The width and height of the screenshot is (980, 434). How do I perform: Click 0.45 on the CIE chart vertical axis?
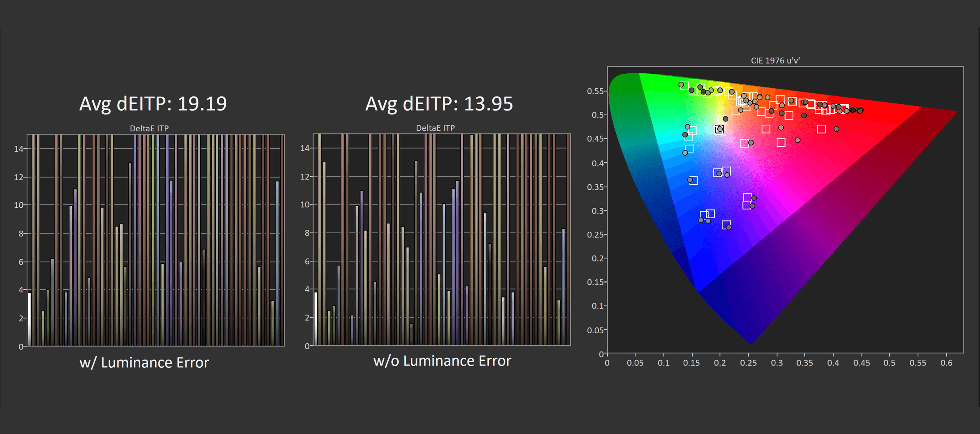click(x=595, y=139)
